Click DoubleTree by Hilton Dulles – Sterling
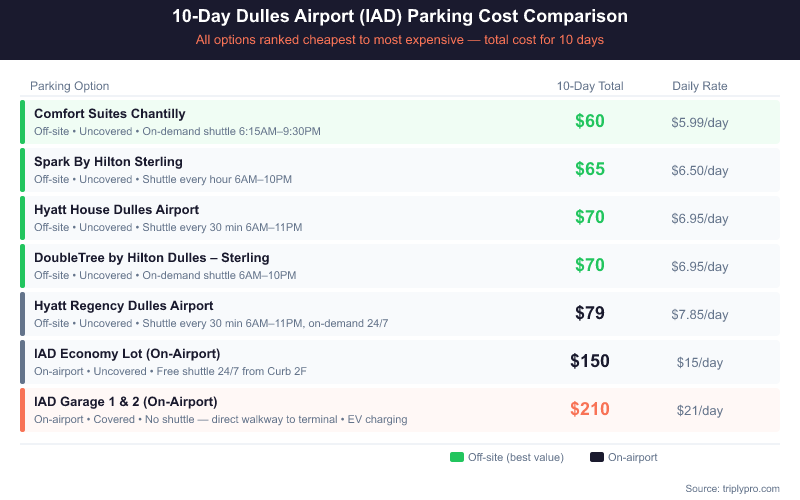 pyautogui.click(x=151, y=258)
